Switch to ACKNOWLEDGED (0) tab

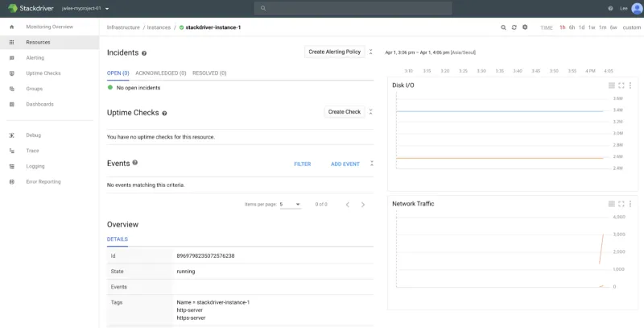click(160, 73)
